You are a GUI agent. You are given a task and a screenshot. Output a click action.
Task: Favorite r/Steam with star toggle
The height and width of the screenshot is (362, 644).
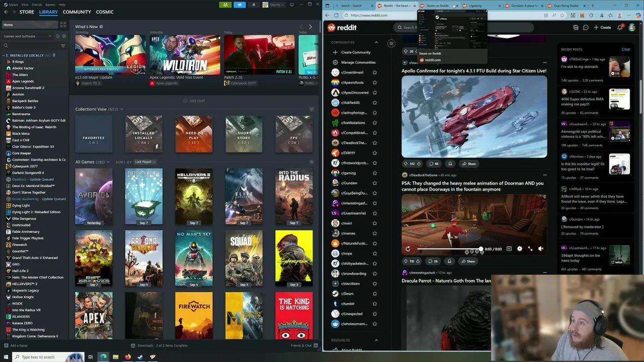click(374, 294)
